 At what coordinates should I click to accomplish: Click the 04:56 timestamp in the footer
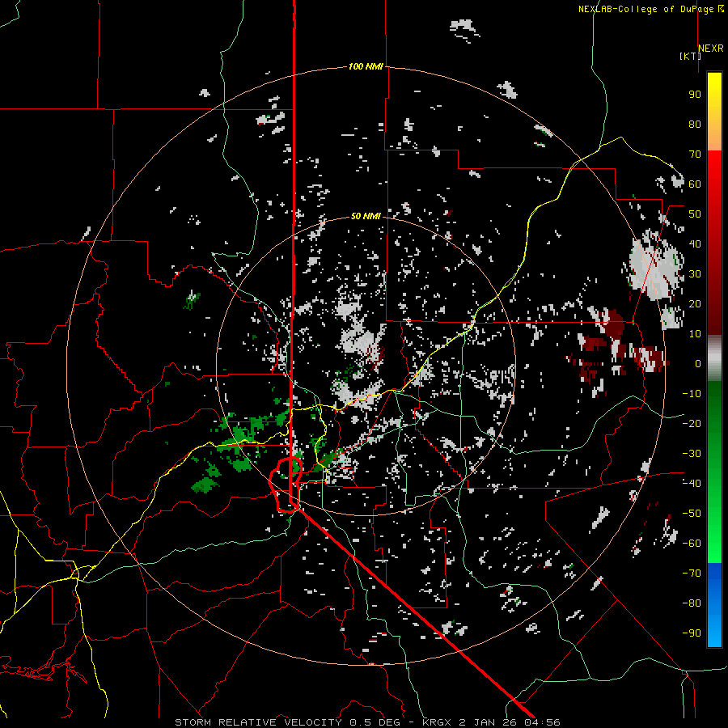point(542,722)
